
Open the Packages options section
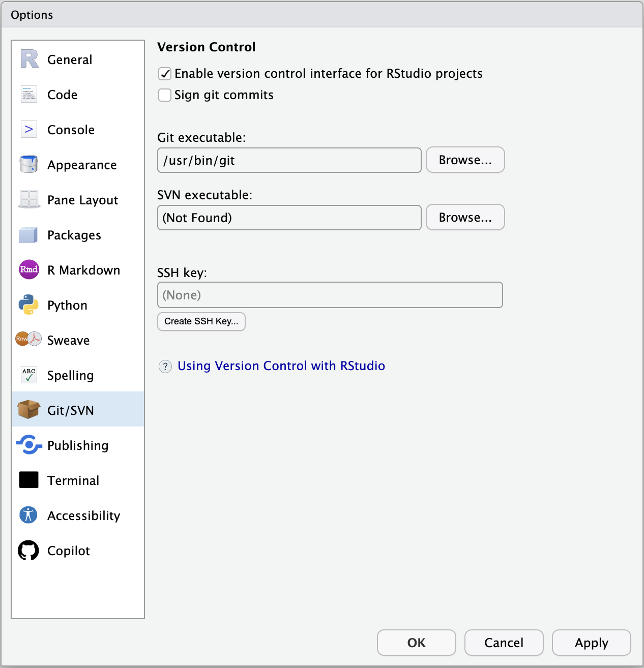[74, 235]
